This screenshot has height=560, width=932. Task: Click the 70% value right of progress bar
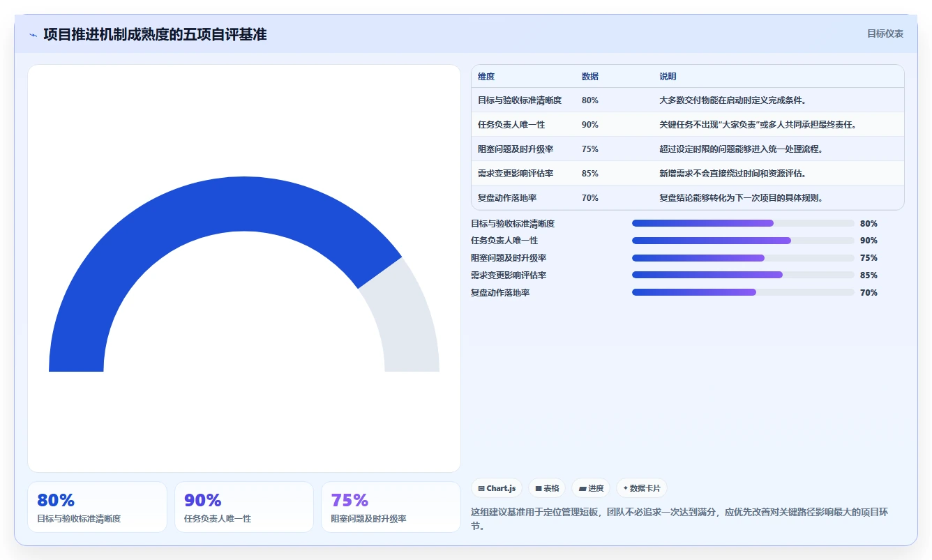(869, 293)
